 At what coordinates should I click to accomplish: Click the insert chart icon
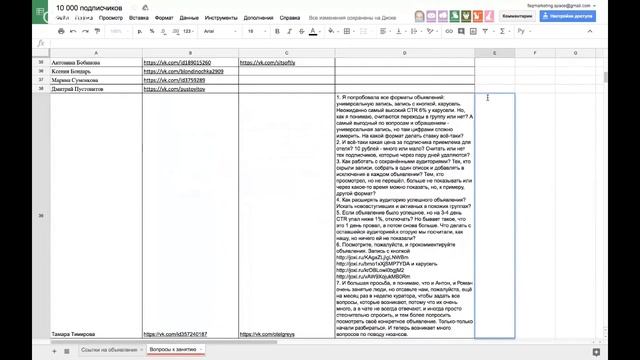click(473, 31)
